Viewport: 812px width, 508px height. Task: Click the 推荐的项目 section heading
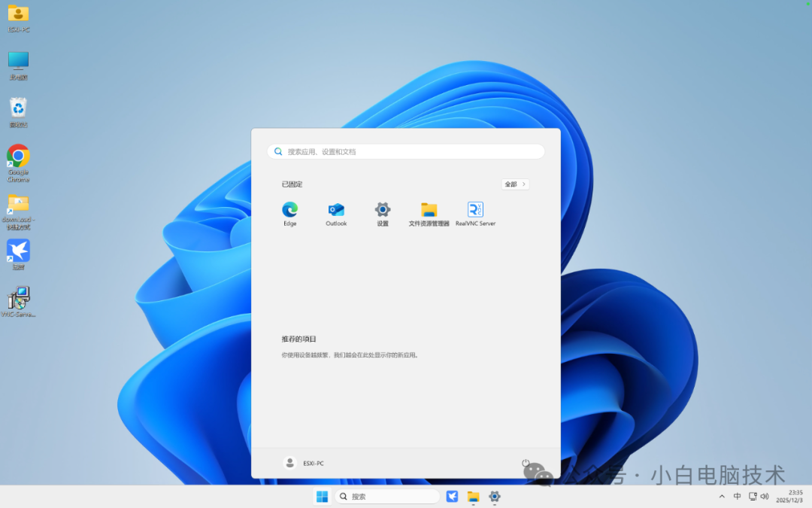(x=298, y=339)
